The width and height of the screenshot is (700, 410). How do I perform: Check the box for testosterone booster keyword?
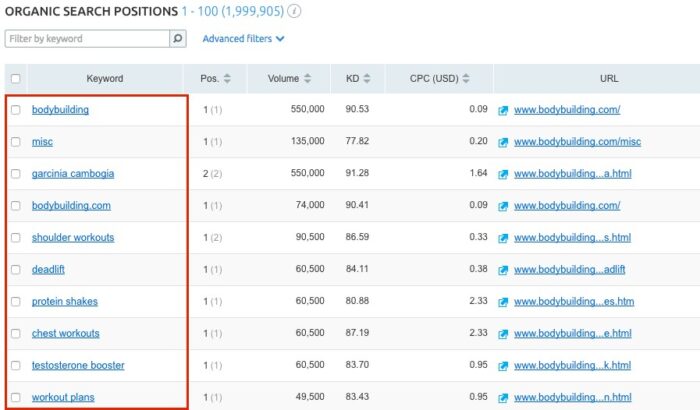16,366
